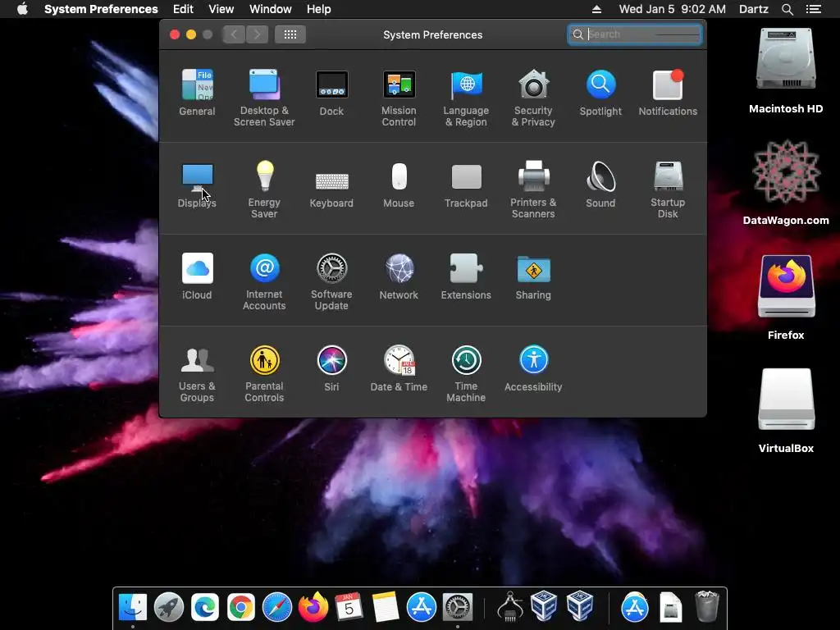Image resolution: width=840 pixels, height=630 pixels.
Task: Click the eject icon in menu bar
Action: pos(597,9)
